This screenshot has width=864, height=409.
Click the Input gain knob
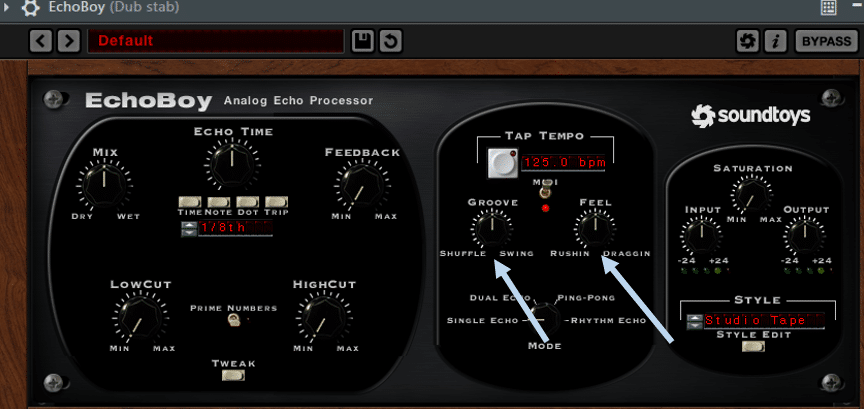(x=701, y=235)
